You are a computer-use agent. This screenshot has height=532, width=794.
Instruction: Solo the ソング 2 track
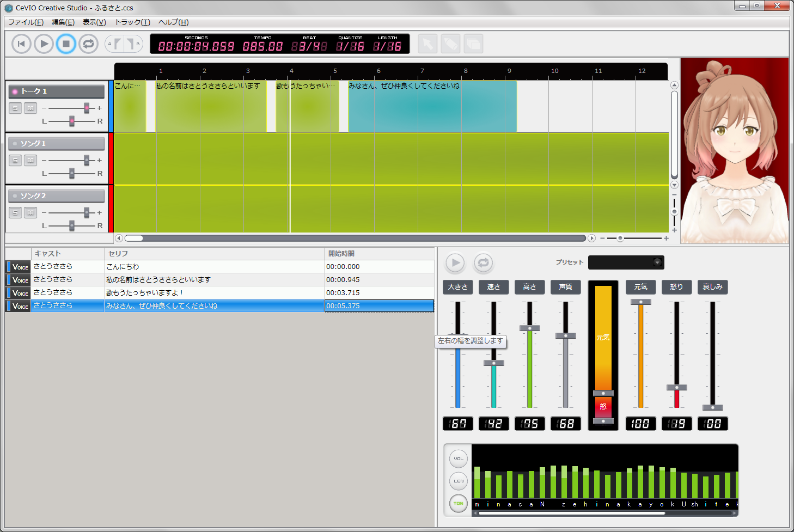click(15, 212)
